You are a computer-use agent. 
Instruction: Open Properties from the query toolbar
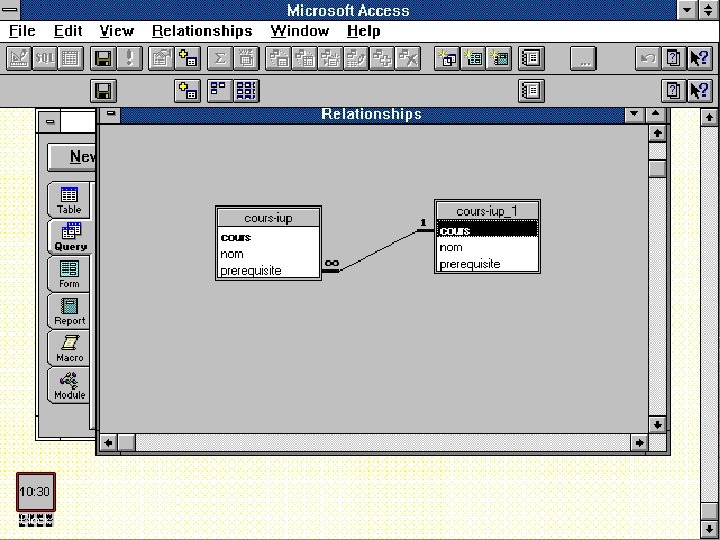(x=162, y=58)
